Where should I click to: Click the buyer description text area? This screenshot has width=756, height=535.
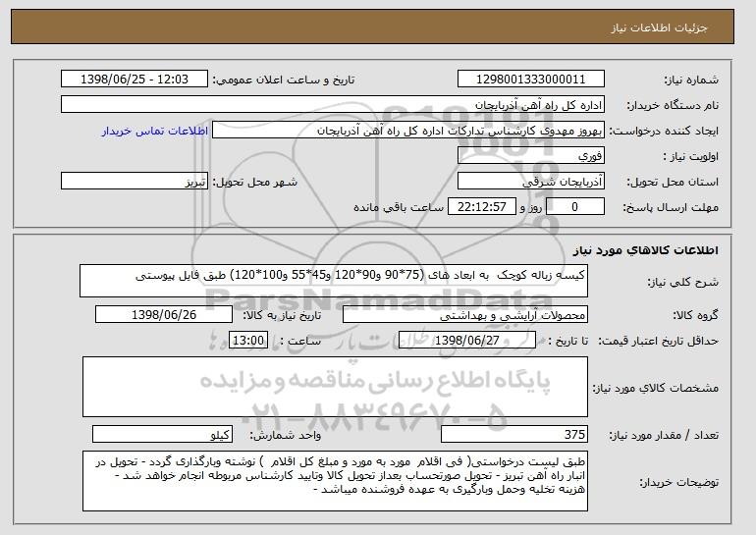click(335, 481)
